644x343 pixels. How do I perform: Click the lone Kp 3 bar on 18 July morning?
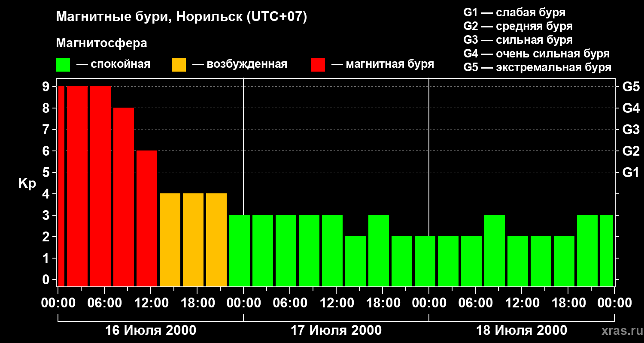(495, 250)
